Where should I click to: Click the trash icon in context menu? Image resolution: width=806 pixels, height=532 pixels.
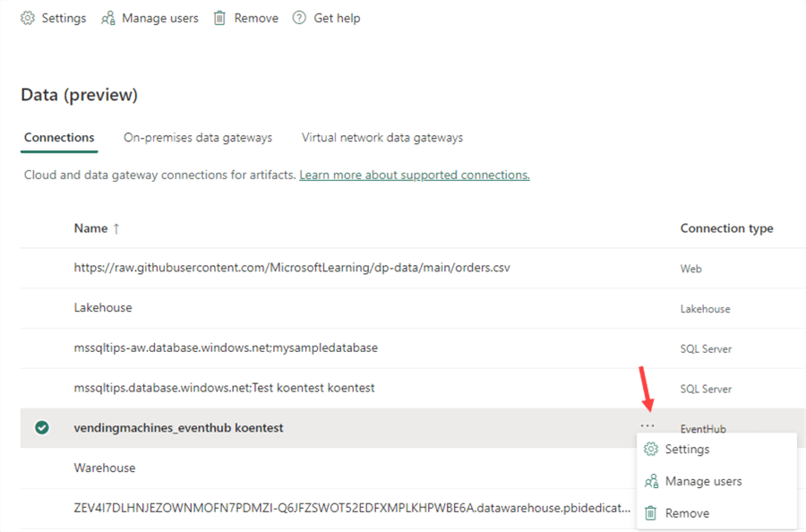[x=651, y=513]
